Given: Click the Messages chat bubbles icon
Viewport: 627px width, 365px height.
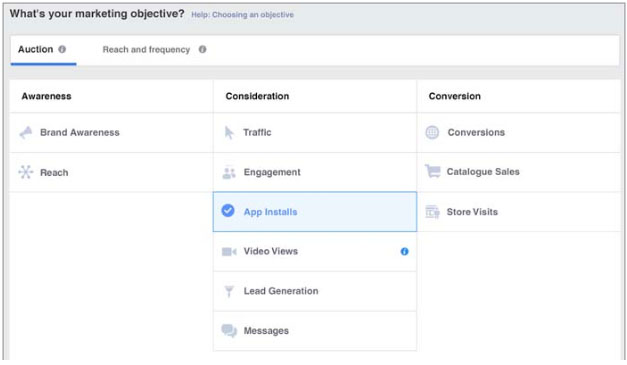Looking at the screenshot, I should [229, 331].
